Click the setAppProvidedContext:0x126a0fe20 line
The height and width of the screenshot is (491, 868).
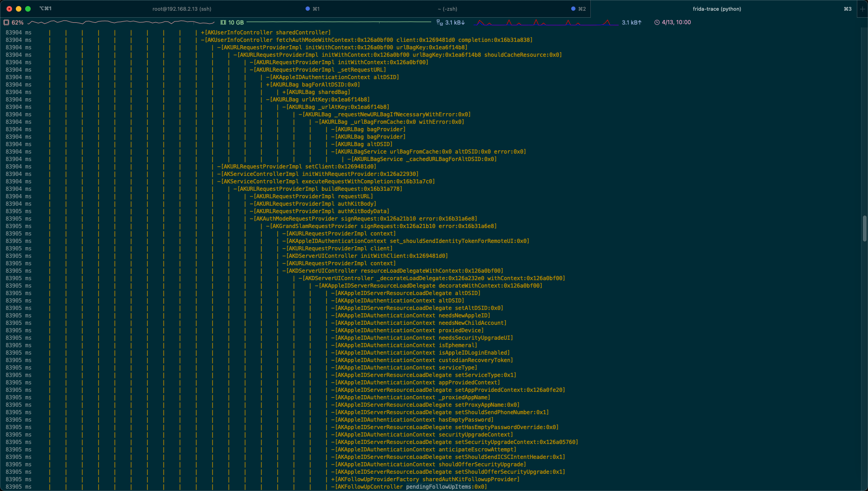pos(448,390)
